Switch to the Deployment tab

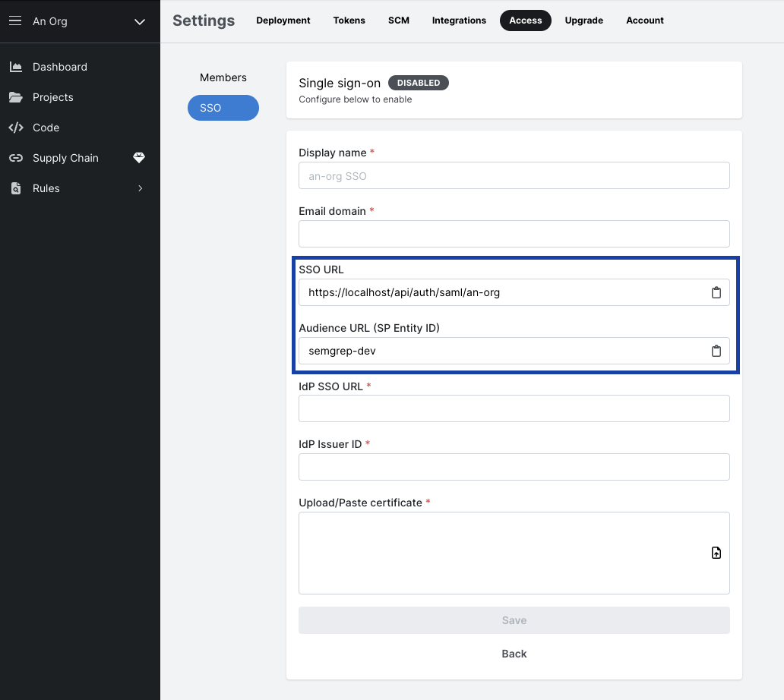pos(283,20)
